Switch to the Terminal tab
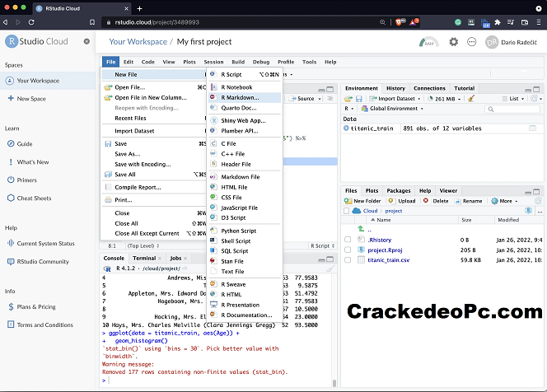This screenshot has height=392, width=547. (144, 258)
